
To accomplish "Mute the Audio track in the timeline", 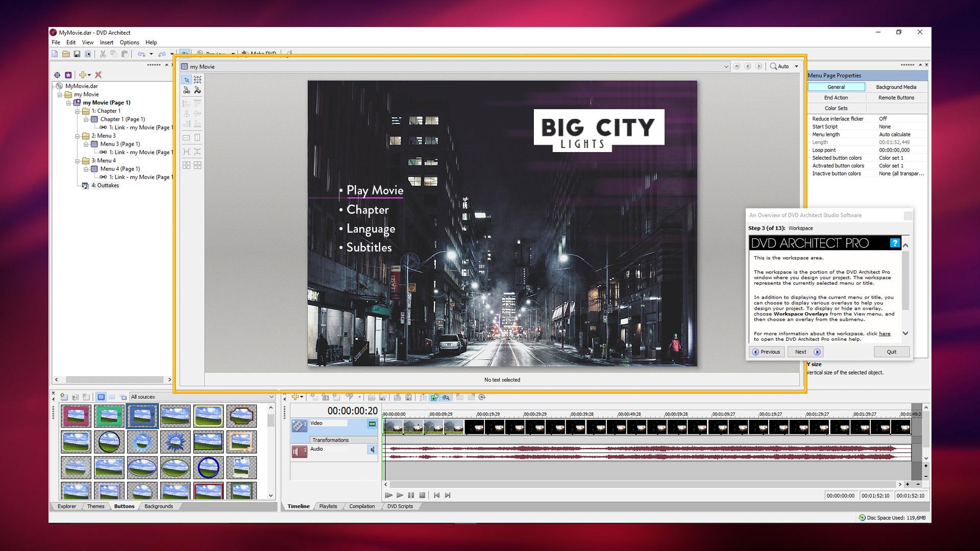I will tap(372, 449).
